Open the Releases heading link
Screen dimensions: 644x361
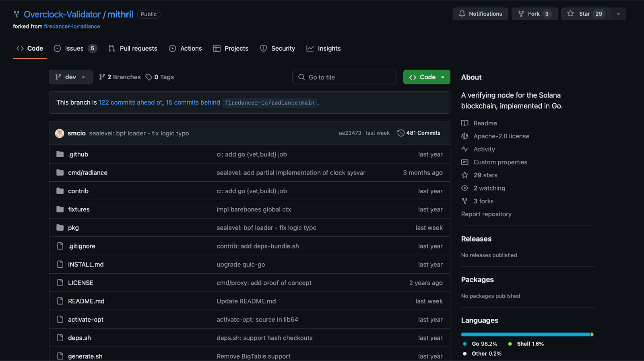click(476, 239)
